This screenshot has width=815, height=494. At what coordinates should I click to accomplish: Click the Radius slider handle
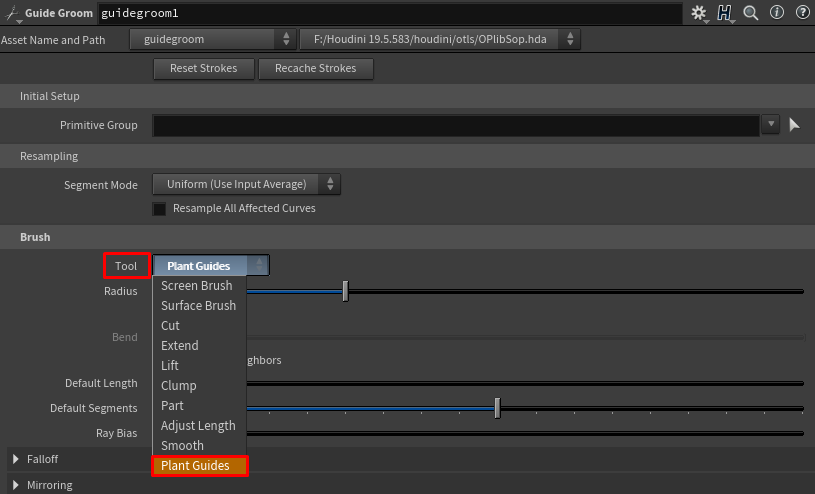coord(345,291)
